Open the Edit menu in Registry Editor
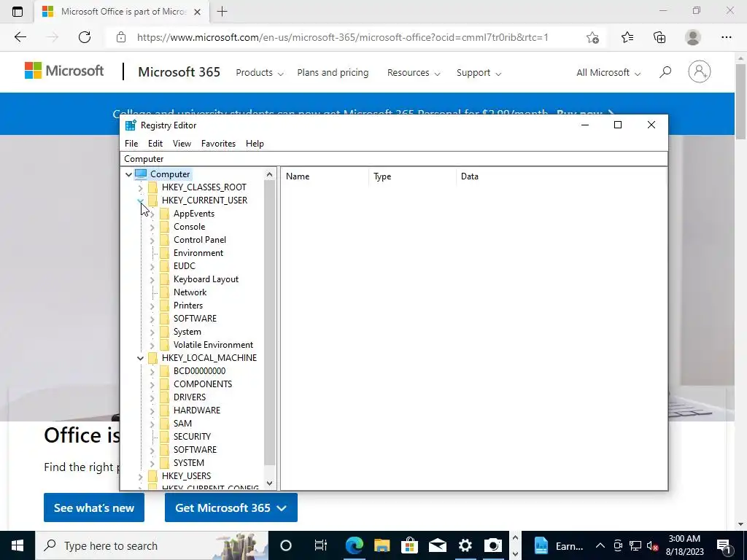 [155, 144]
